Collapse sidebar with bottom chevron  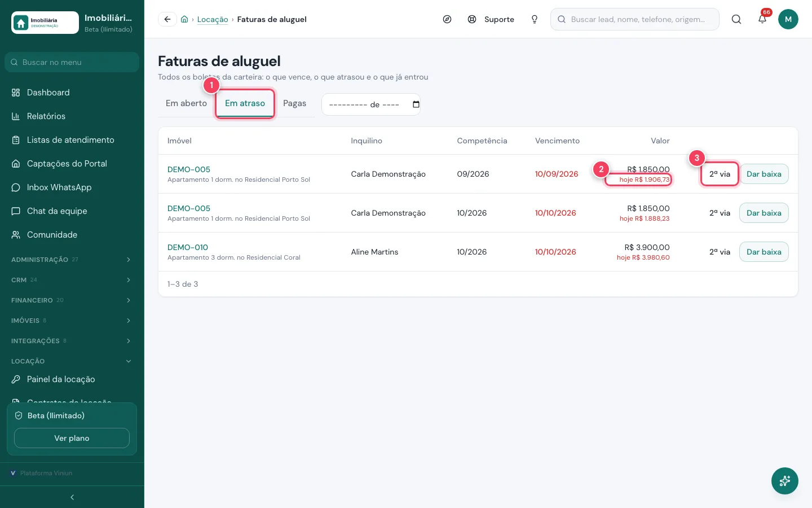coord(72,497)
